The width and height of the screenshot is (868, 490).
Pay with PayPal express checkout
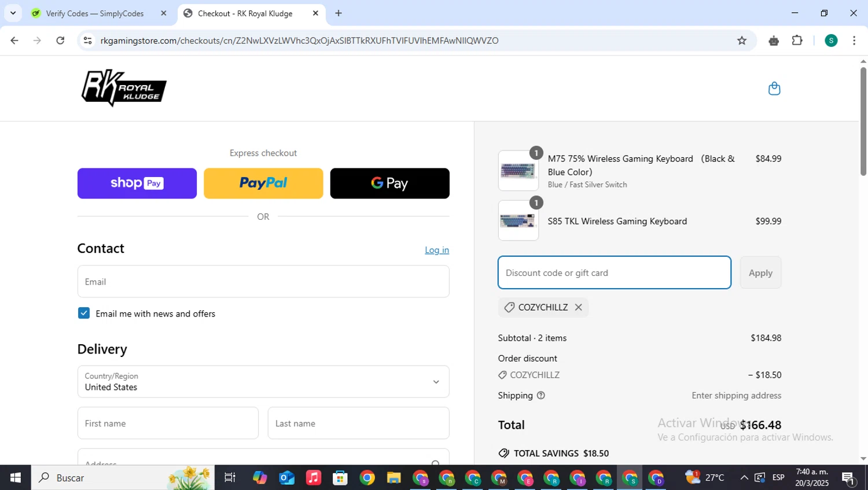tap(263, 183)
